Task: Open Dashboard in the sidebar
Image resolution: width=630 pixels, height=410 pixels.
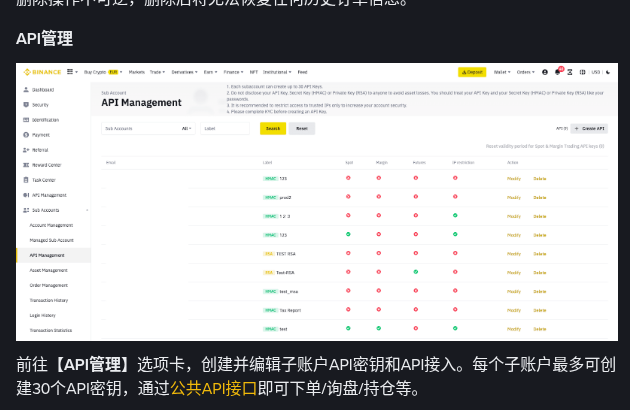Action: 39,90
